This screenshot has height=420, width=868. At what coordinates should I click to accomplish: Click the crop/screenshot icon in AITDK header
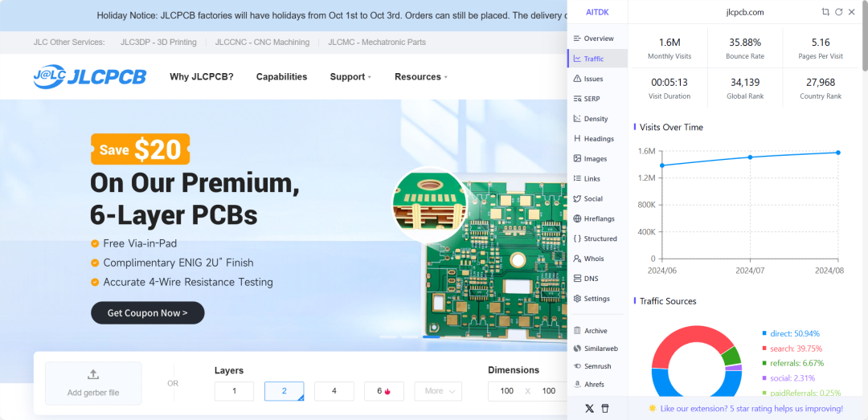[x=825, y=11]
